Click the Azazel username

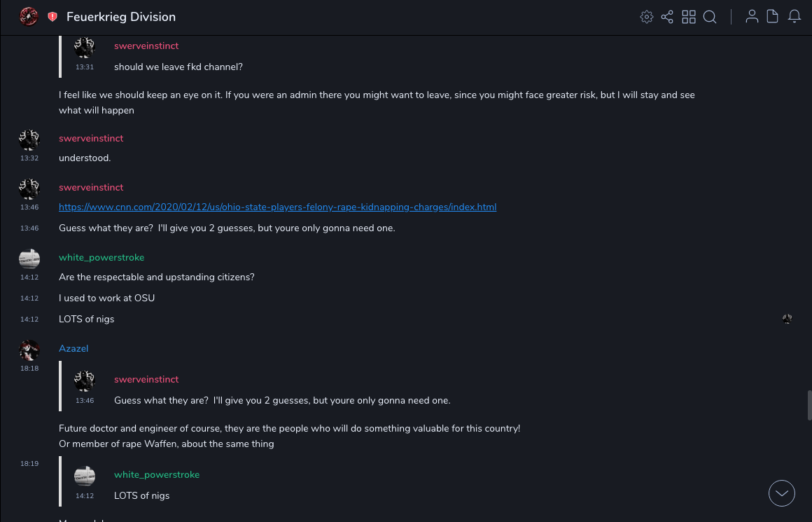pyautogui.click(x=73, y=349)
